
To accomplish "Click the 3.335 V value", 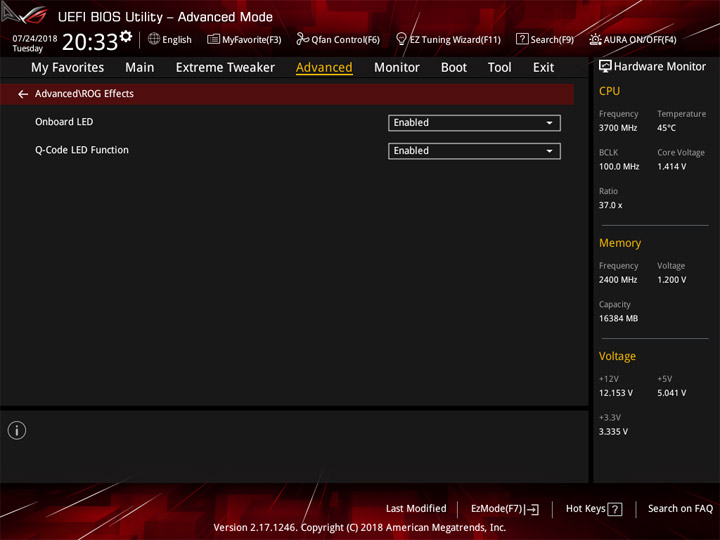I will tap(613, 432).
